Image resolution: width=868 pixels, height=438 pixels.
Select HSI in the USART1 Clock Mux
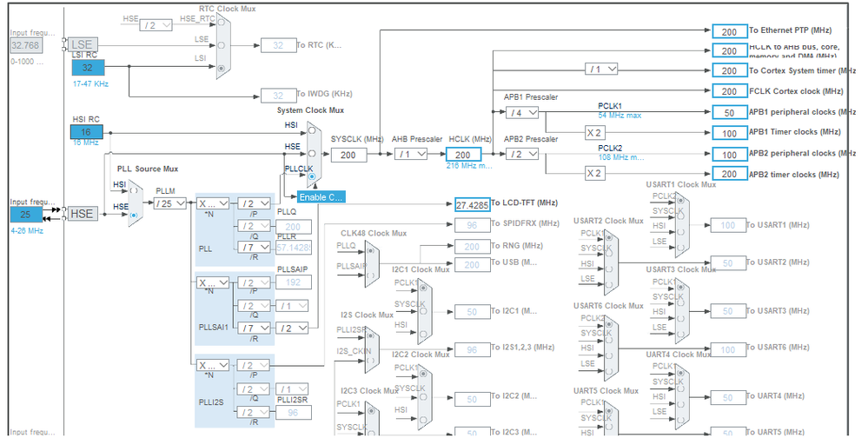[680, 232]
